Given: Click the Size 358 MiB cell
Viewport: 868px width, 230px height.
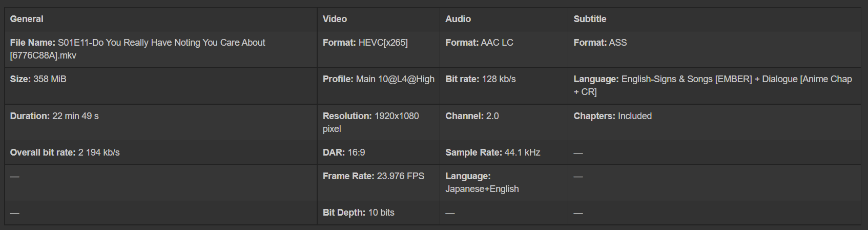Looking at the screenshot, I should 38,79.
